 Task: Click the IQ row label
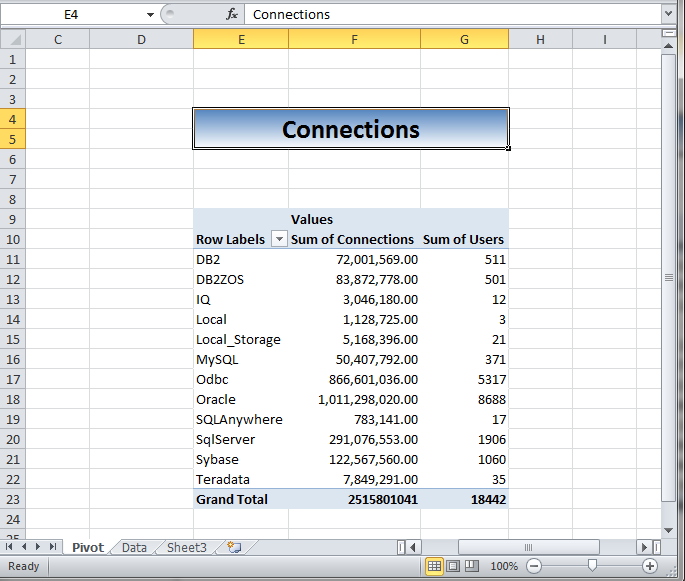tap(203, 300)
